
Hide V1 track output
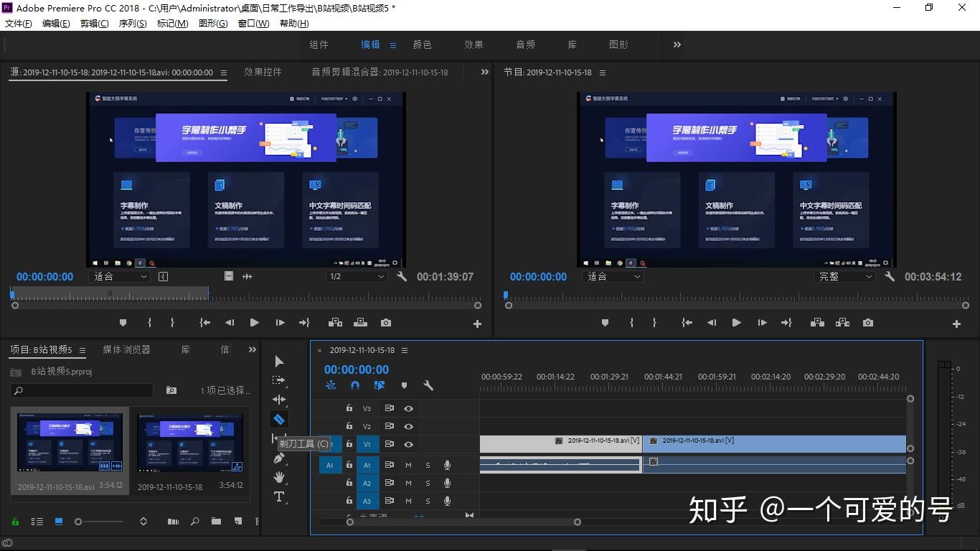point(408,444)
